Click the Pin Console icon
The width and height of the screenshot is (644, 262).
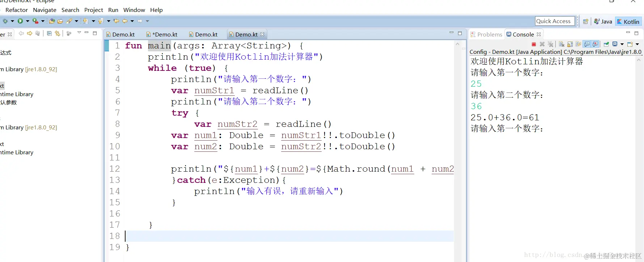[606, 44]
